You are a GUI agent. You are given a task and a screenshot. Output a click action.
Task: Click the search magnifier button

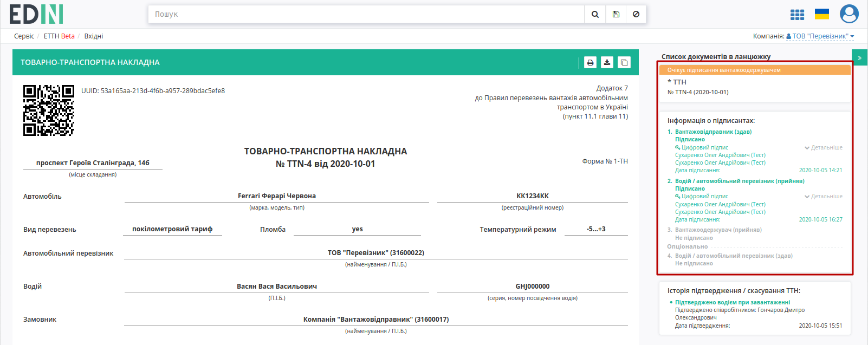tap(595, 14)
